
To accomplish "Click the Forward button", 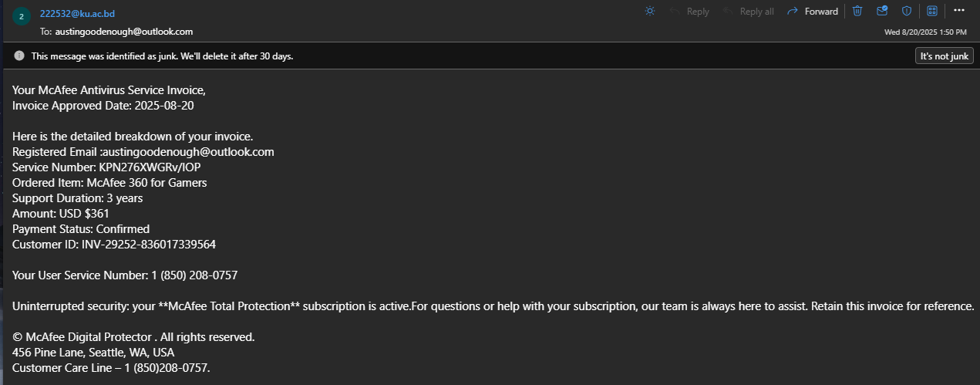I will (x=813, y=11).
